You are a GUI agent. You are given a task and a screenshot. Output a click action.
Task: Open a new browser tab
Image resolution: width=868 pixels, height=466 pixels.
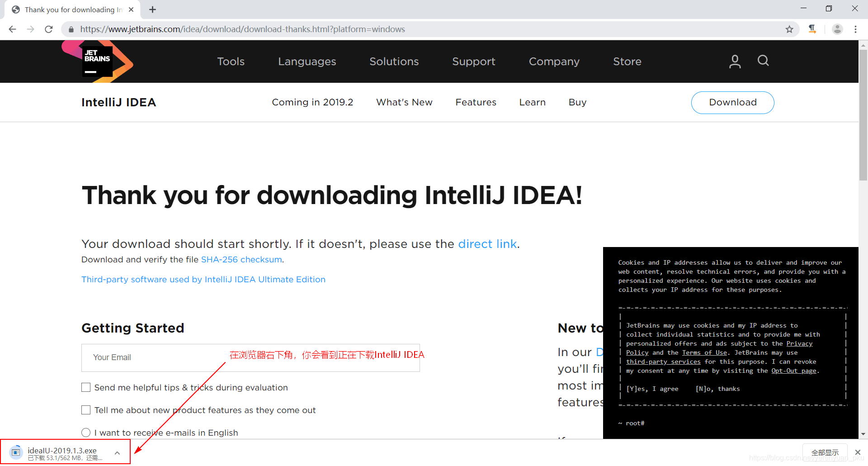point(153,10)
